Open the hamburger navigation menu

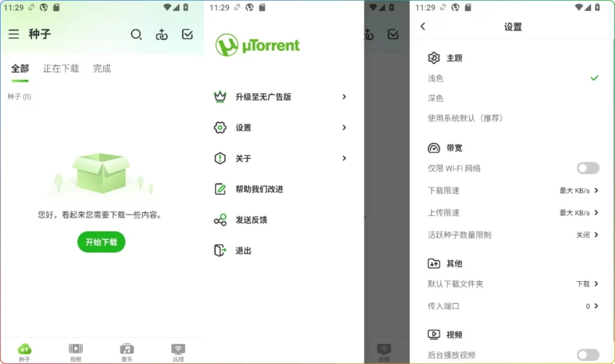14,34
